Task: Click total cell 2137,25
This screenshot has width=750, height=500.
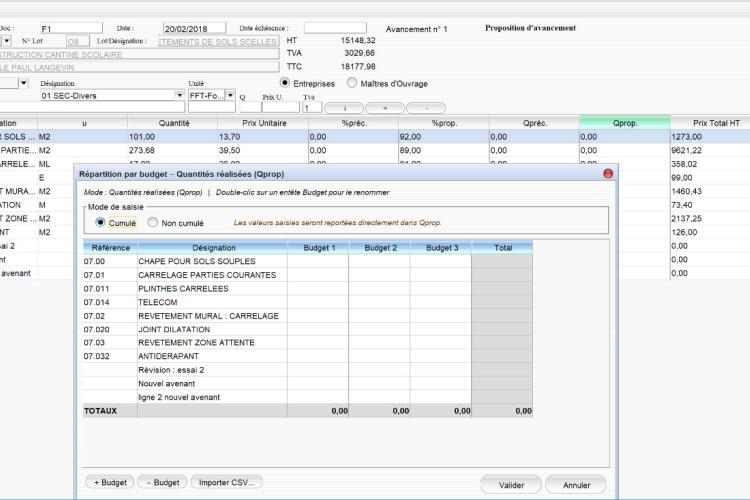Action: click(710, 219)
